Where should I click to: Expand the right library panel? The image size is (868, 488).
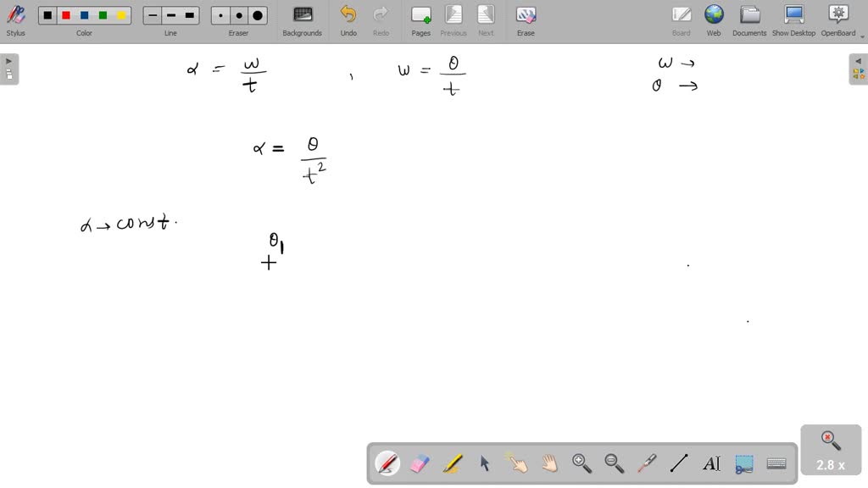coord(858,69)
